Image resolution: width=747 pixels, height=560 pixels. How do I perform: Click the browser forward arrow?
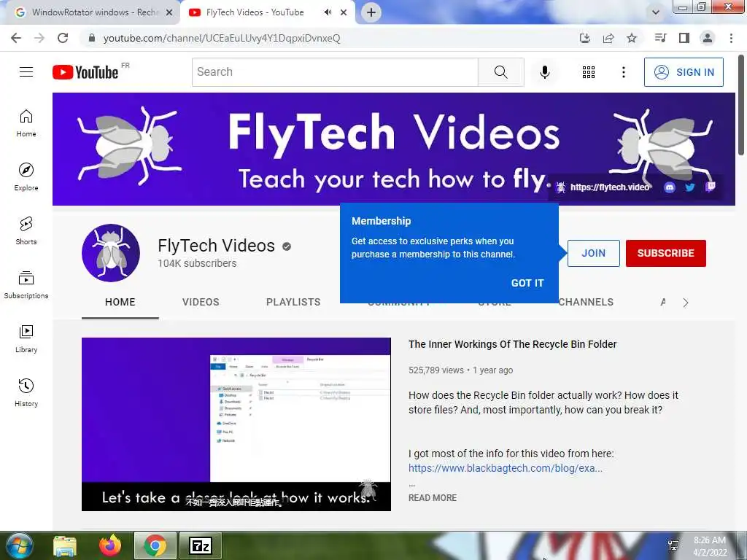39,38
